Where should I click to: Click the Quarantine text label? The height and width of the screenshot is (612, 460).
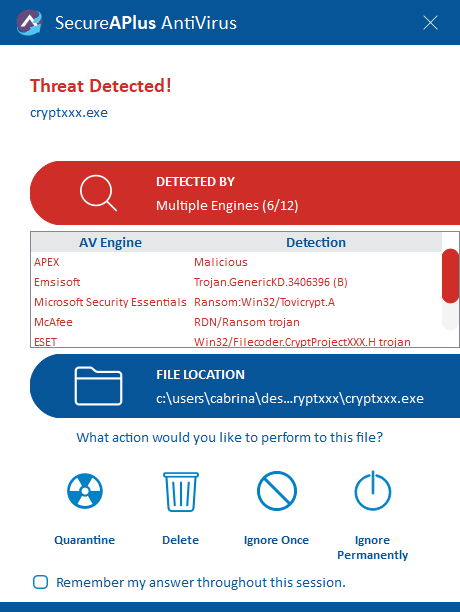[85, 540]
